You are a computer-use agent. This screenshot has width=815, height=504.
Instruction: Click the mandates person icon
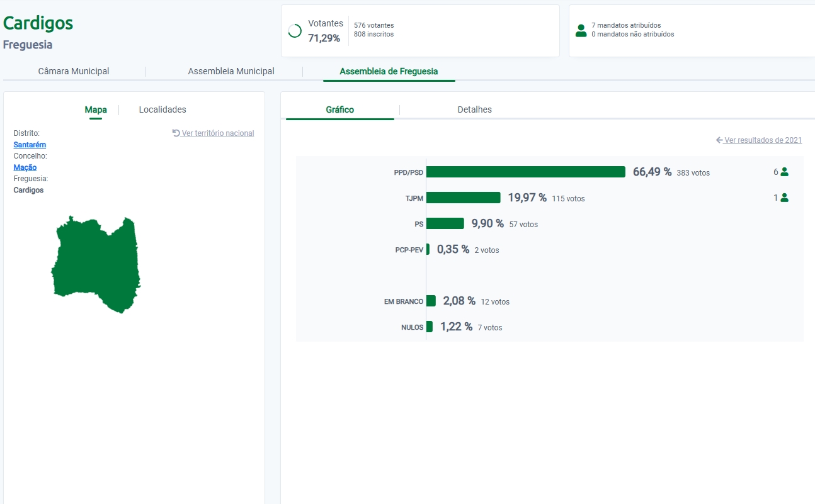click(x=581, y=30)
